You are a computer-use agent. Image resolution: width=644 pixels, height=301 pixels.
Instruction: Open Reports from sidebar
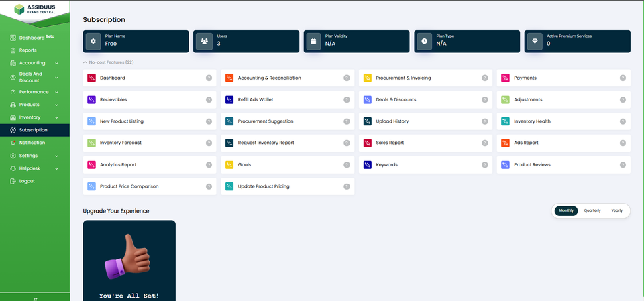pos(35,50)
